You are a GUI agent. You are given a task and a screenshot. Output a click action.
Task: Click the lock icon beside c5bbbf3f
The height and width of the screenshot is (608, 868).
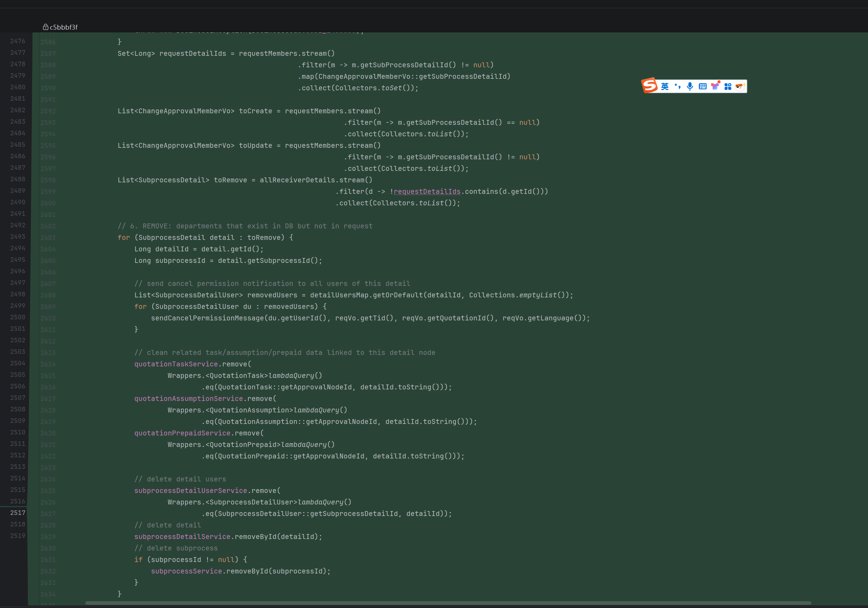(45, 27)
